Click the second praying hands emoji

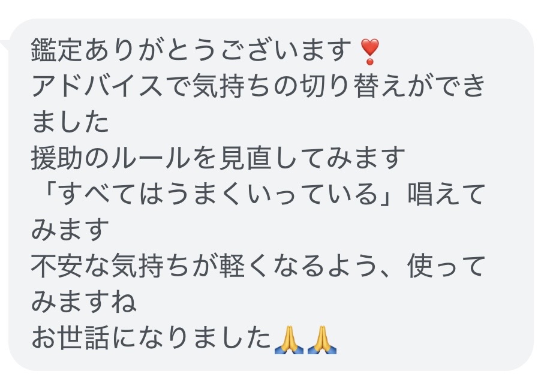(x=322, y=340)
